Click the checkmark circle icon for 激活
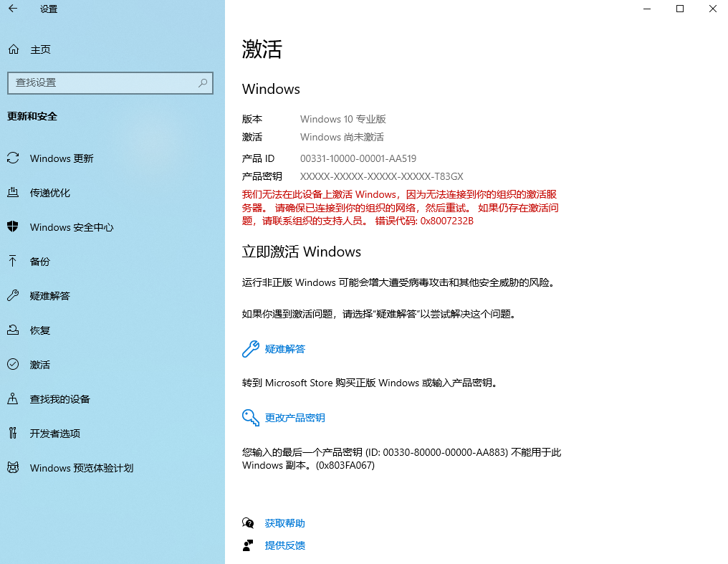Viewport: 728px width, 564px height. (x=13, y=364)
